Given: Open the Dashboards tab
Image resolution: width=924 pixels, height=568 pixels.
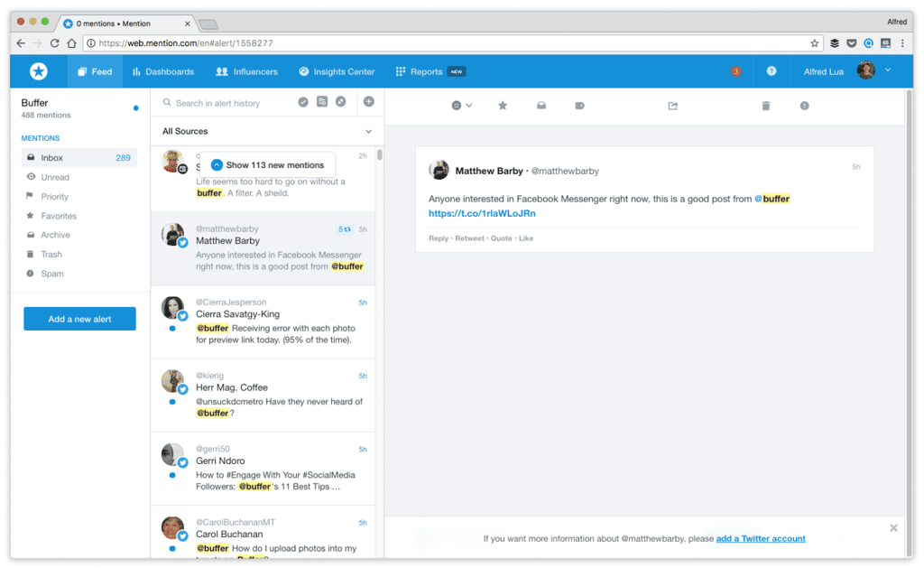Looking at the screenshot, I should (x=163, y=71).
